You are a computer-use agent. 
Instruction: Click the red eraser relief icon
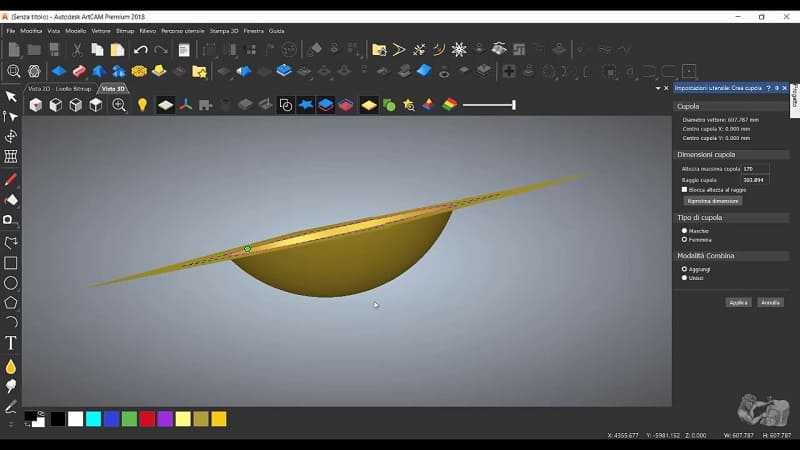[79, 71]
